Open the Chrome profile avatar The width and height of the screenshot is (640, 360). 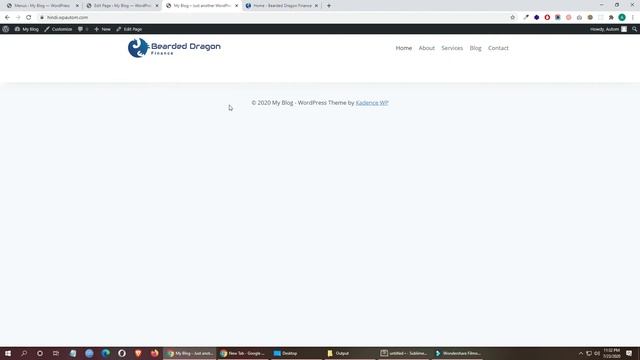tap(622, 18)
